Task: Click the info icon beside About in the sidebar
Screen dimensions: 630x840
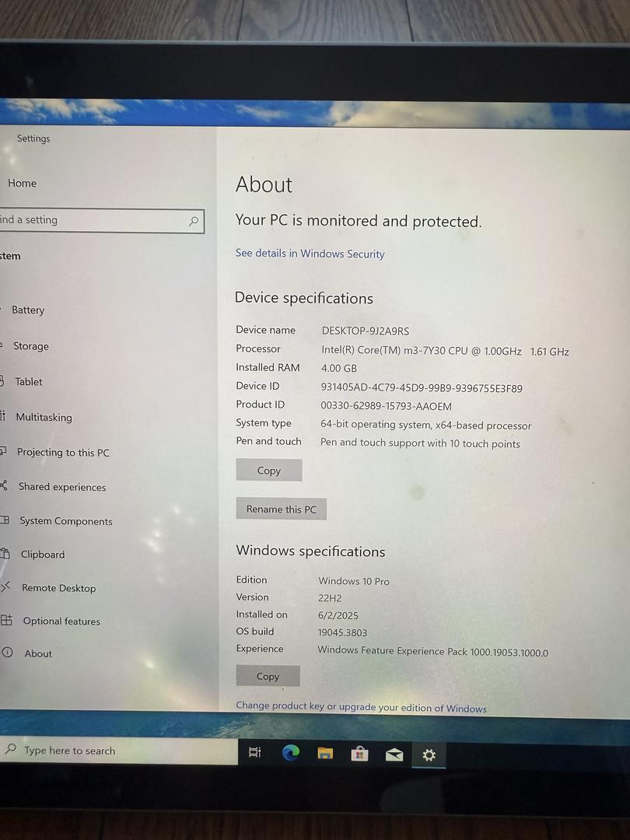Action: pyautogui.click(x=8, y=652)
